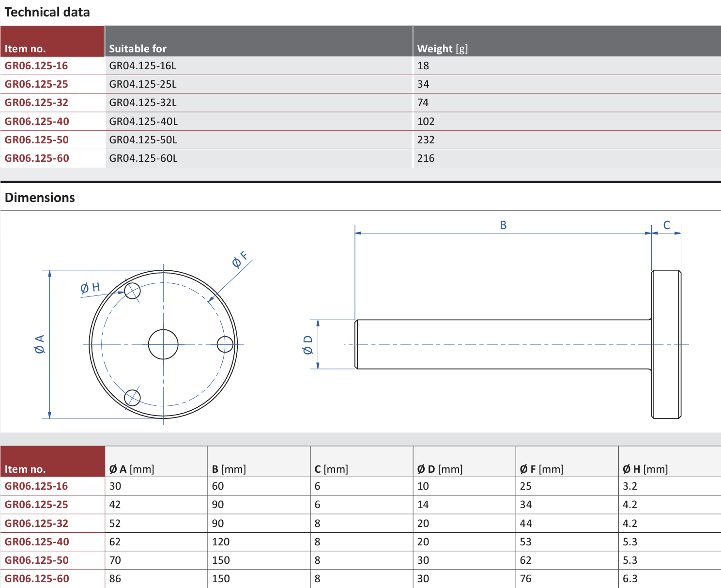
Task: Select Ø F value 53
Action: pyautogui.click(x=526, y=542)
